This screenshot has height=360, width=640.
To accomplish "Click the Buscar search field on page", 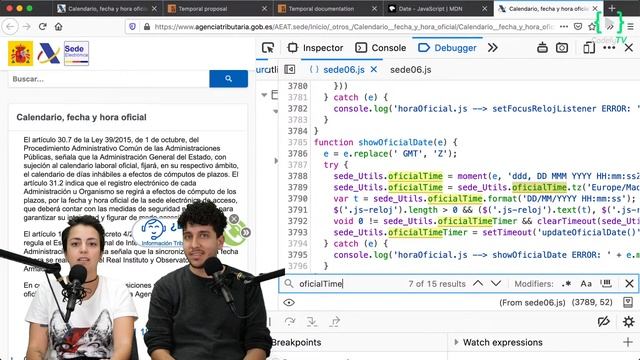I will (109, 79).
